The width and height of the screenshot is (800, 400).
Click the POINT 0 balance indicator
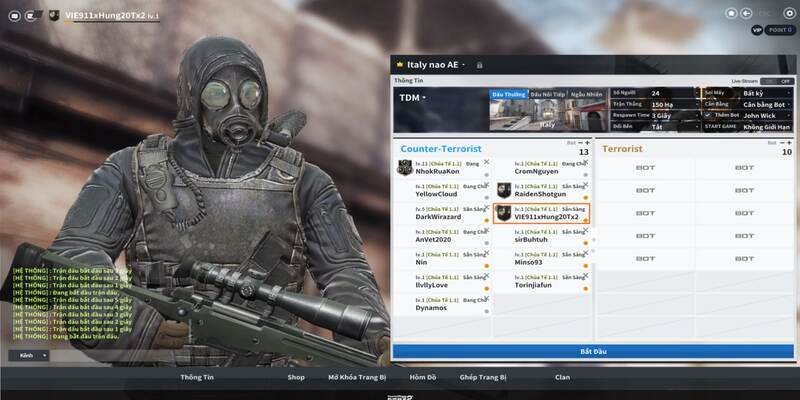(x=781, y=30)
